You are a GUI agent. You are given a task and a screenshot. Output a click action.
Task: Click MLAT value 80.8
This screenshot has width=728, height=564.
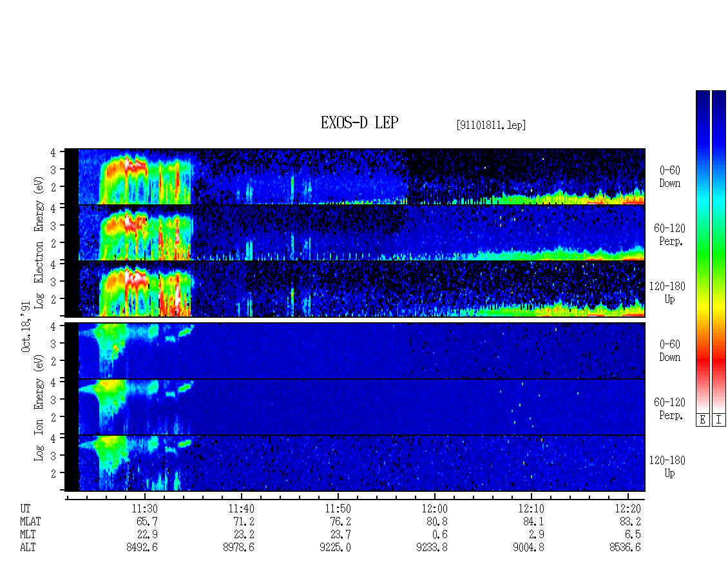437,521
